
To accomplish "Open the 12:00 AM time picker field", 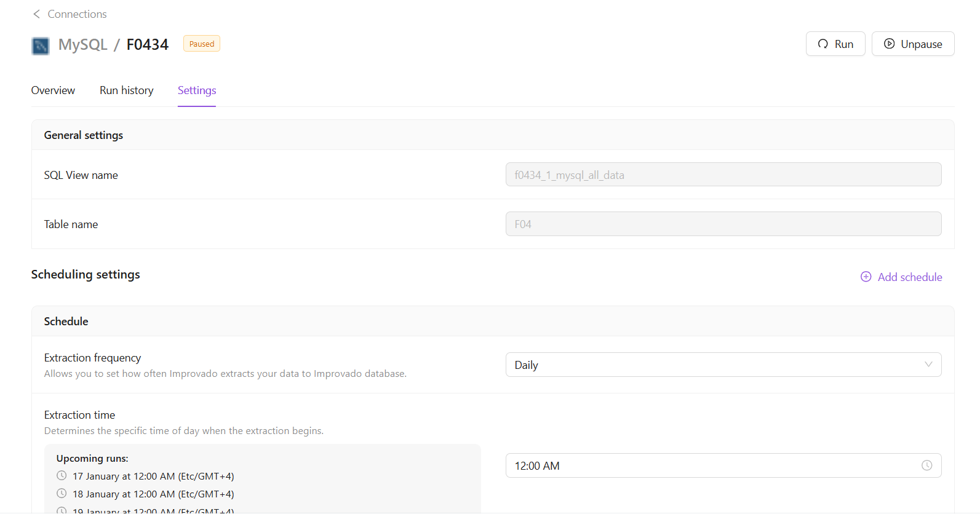I will 714,465.
